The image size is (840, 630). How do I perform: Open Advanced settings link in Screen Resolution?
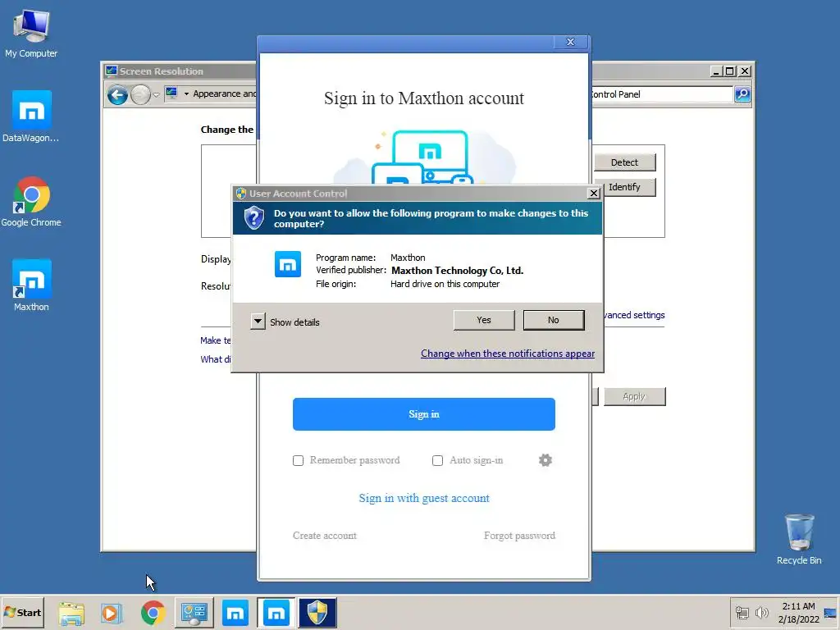point(634,315)
